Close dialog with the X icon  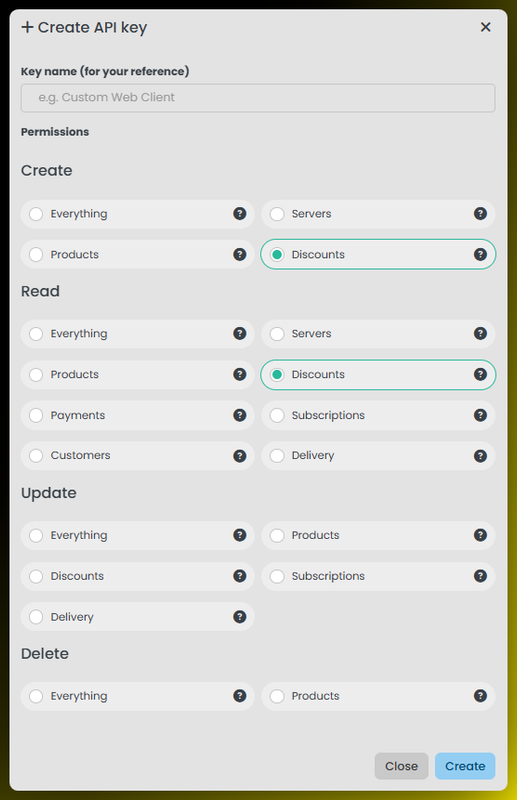click(485, 27)
